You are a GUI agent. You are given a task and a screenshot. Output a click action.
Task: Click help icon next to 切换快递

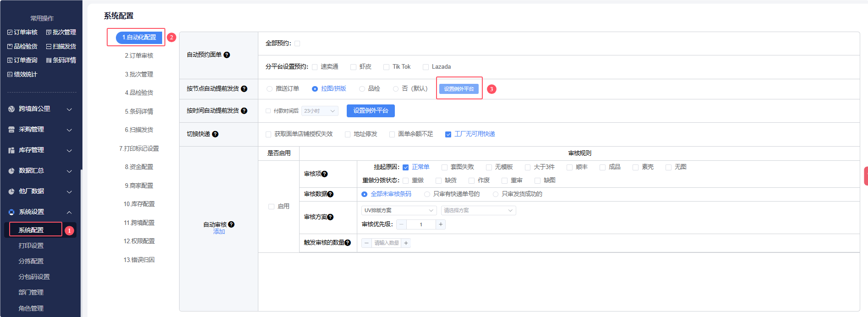tap(215, 134)
